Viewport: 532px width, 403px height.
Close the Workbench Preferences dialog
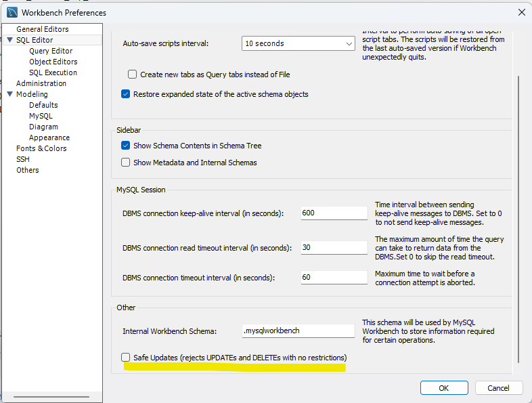click(x=522, y=13)
